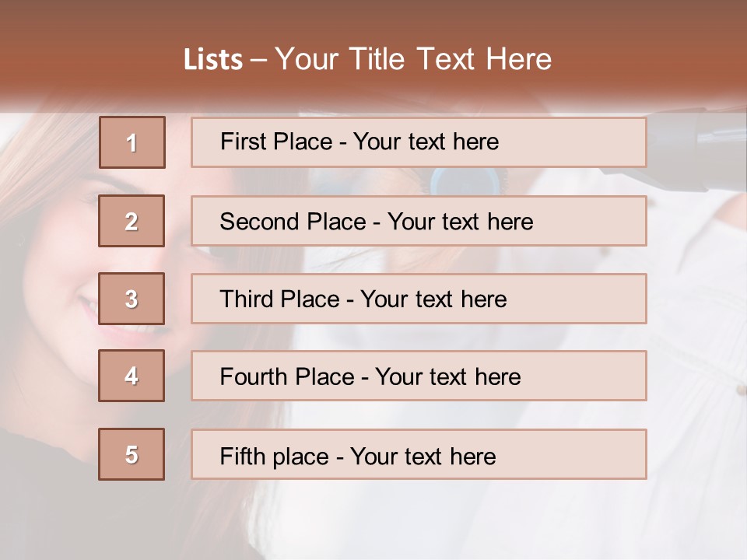Select the number 4 square

(x=132, y=376)
